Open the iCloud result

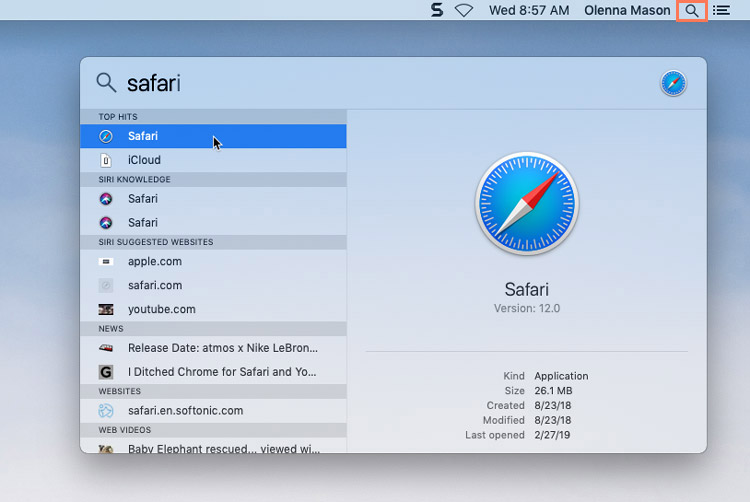144,160
